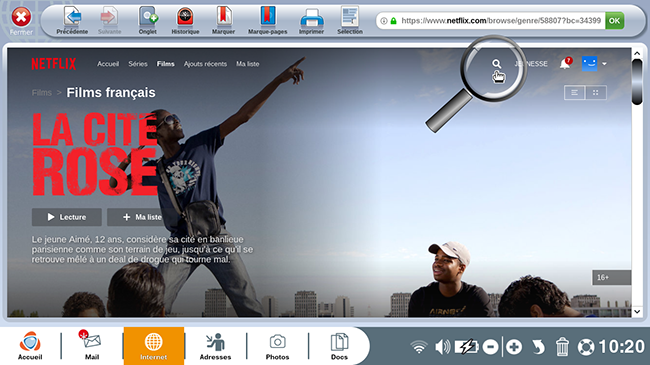650x365 pixels.
Task: Click the vertical scrollbar thumb
Action: [637, 82]
